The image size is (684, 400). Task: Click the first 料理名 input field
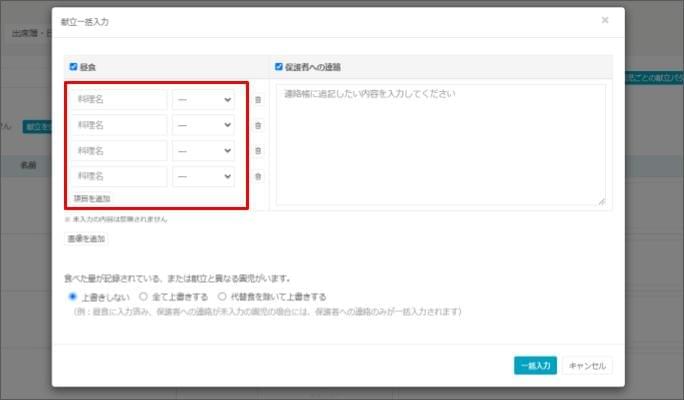coord(119,99)
